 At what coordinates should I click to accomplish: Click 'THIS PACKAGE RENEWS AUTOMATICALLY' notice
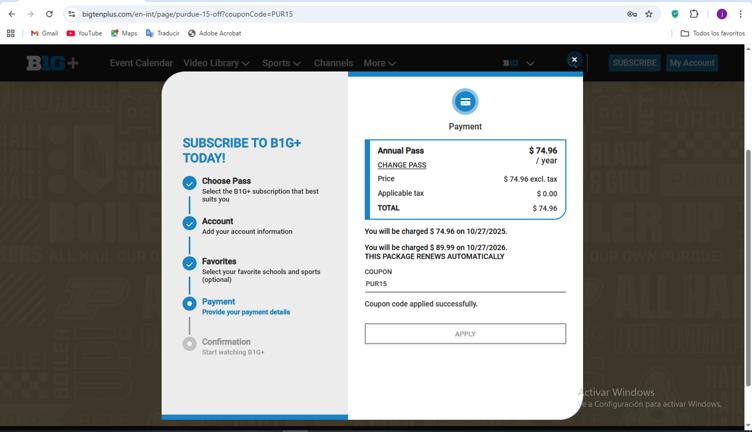[x=435, y=257]
